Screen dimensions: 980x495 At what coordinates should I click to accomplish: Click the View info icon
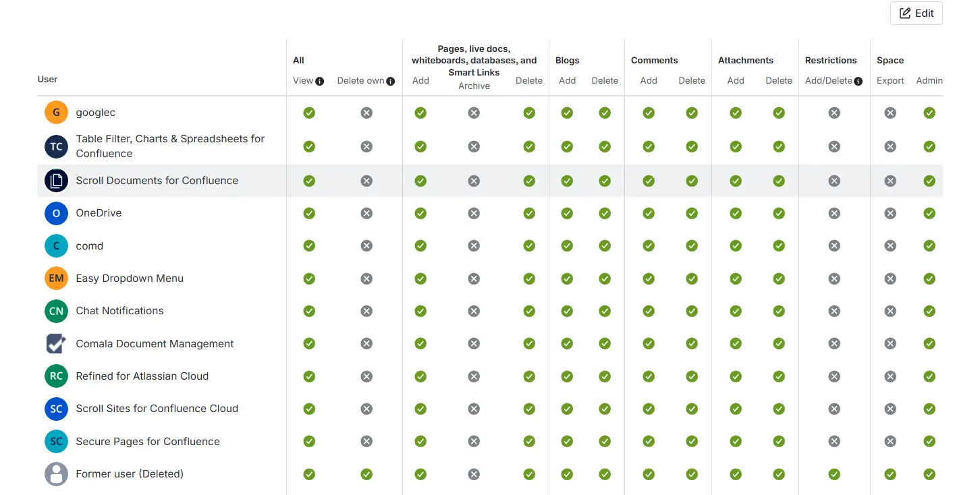click(x=320, y=81)
